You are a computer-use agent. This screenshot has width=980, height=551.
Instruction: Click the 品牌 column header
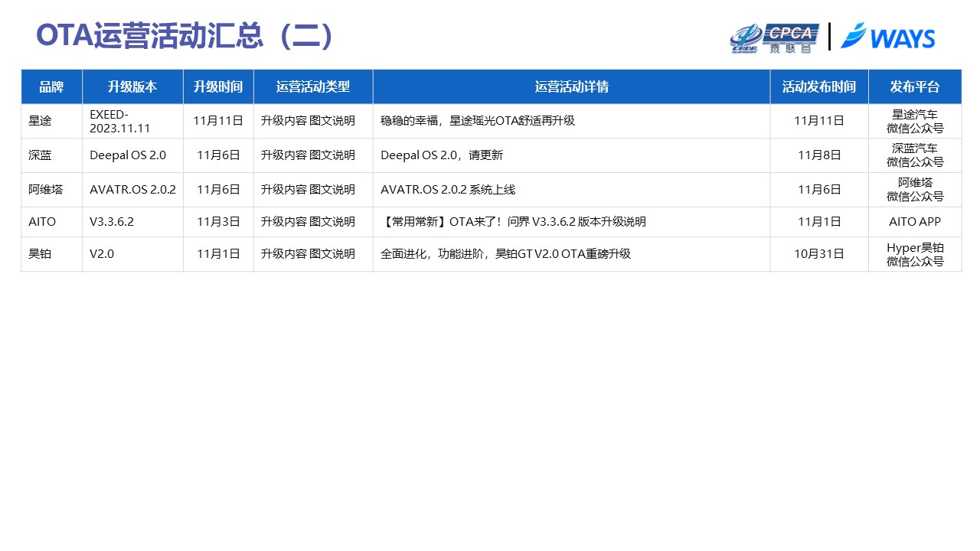click(51, 86)
